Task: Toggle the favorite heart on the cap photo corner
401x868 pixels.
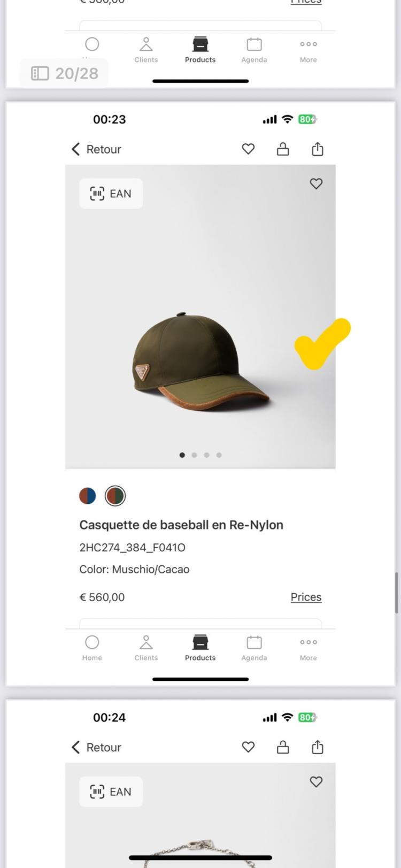Action: (x=316, y=184)
